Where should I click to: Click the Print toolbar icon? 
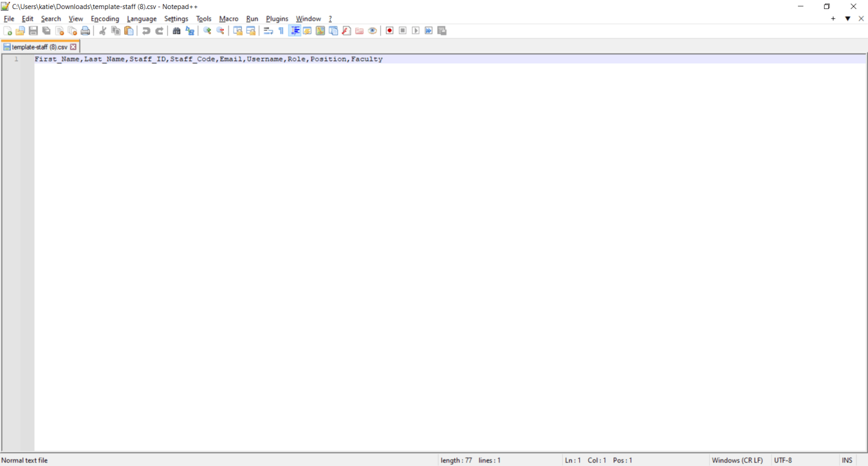click(x=85, y=30)
